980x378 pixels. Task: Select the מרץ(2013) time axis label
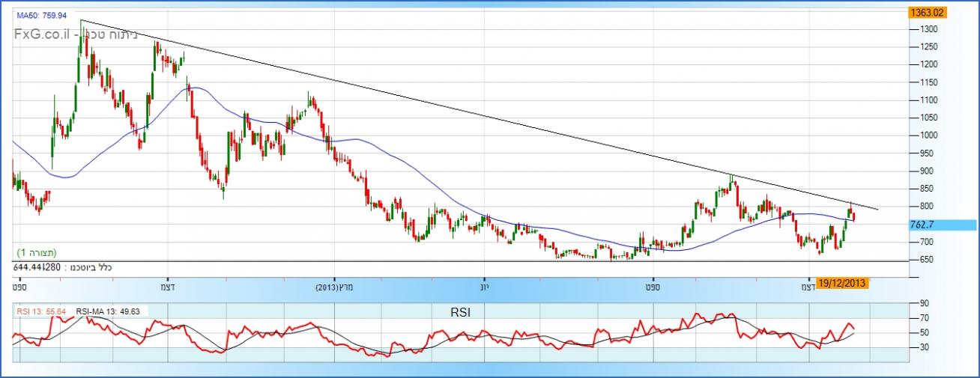coord(334,287)
